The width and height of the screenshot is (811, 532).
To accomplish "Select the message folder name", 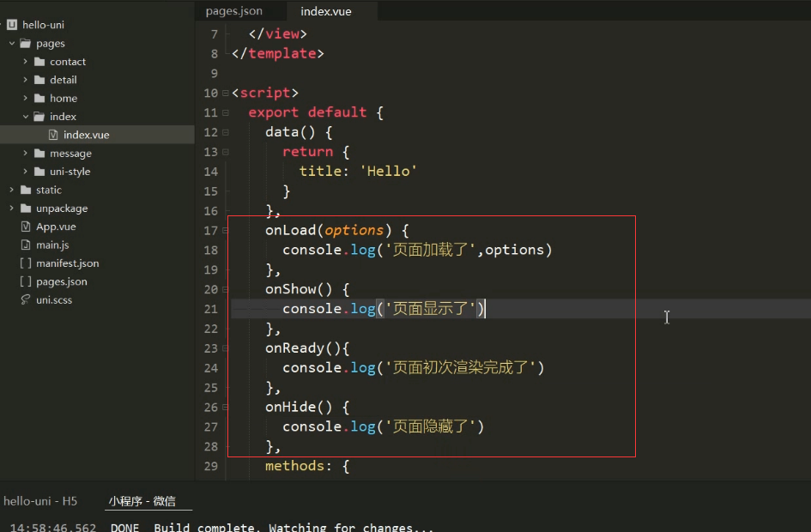I will click(x=71, y=154).
